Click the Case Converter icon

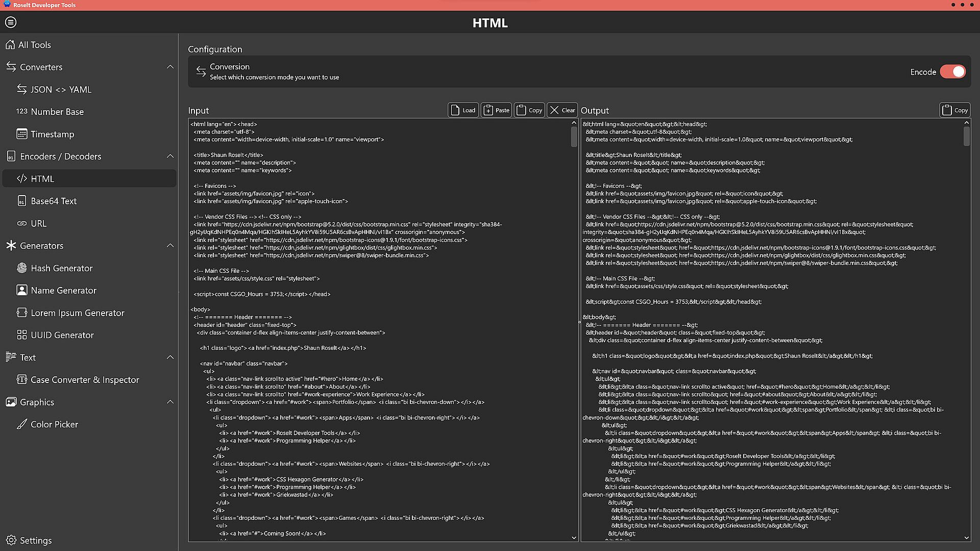(21, 379)
